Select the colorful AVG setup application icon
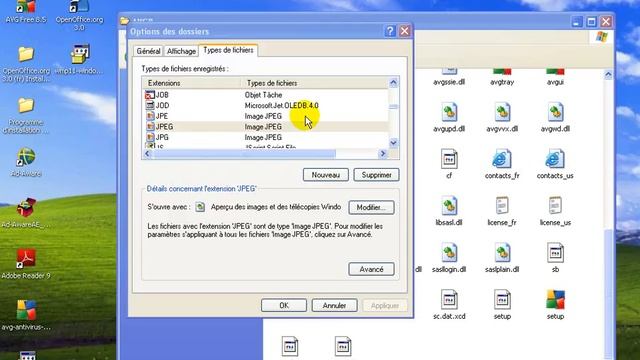 [555, 305]
